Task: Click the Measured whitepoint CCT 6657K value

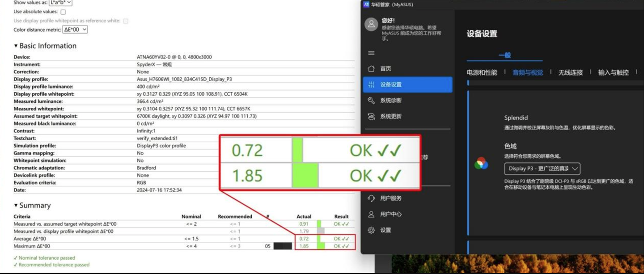Action: [194, 109]
